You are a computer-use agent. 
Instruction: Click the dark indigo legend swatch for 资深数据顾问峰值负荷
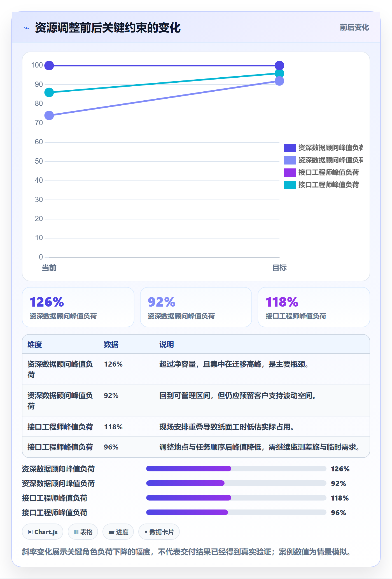point(290,148)
